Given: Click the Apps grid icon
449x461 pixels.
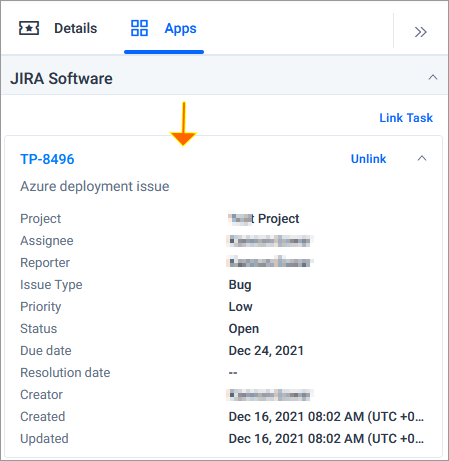Looking at the screenshot, I should [x=139, y=28].
